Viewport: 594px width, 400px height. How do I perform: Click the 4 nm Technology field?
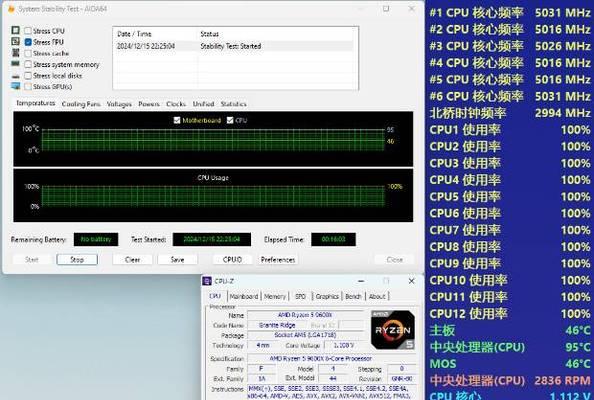coord(263,345)
